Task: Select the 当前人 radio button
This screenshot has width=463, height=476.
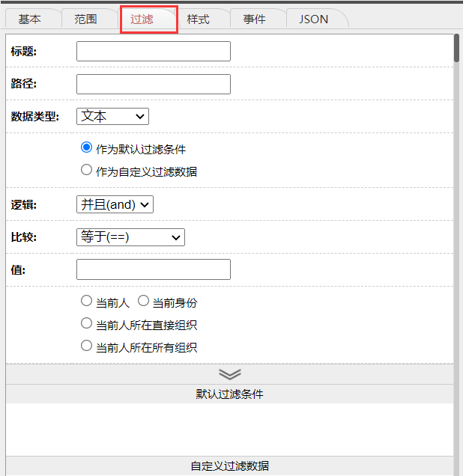Action: [86, 302]
